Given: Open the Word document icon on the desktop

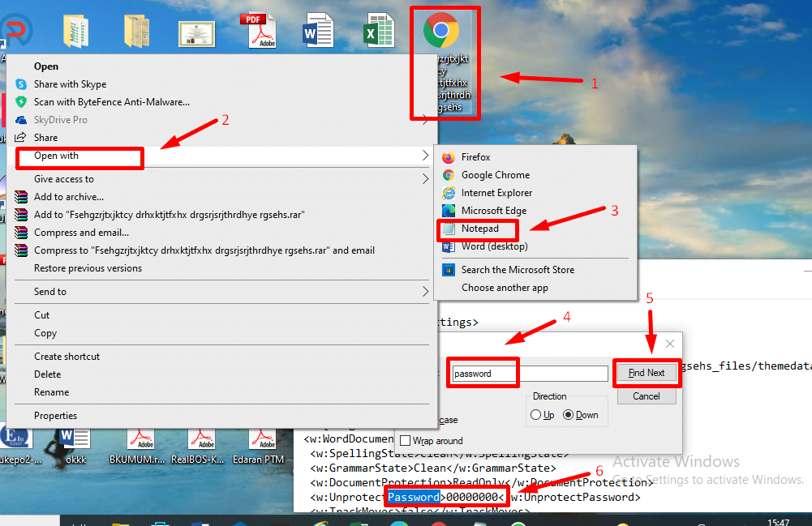Looking at the screenshot, I should click(x=317, y=29).
